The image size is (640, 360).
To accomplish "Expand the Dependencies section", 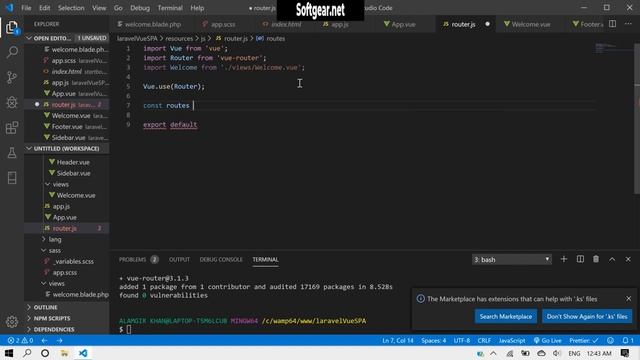I will pos(67,329).
